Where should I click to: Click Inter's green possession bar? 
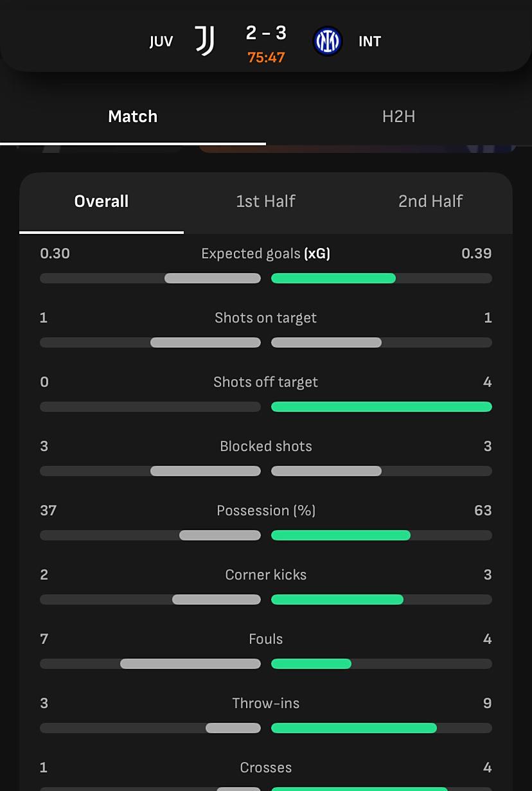coord(341,535)
